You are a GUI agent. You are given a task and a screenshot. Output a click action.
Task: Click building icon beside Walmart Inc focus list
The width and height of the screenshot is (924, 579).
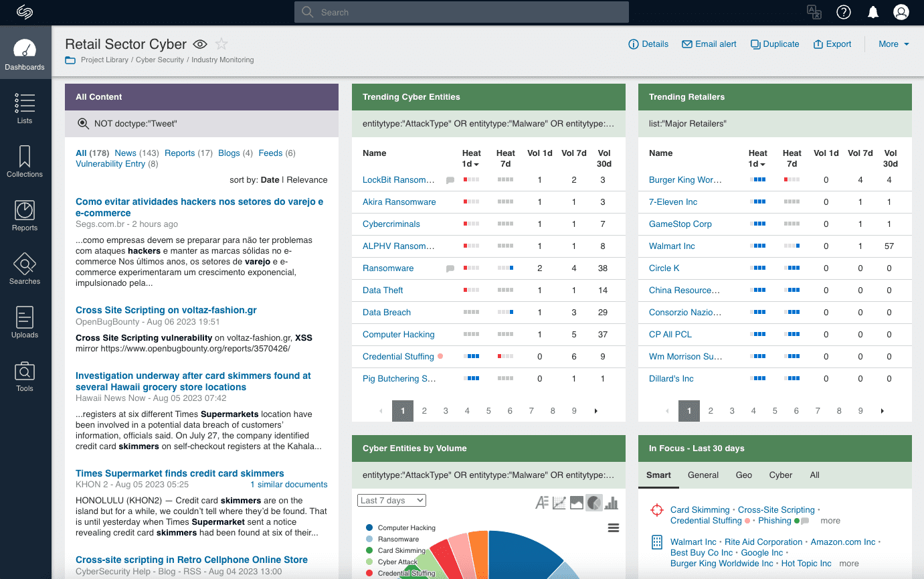657,542
